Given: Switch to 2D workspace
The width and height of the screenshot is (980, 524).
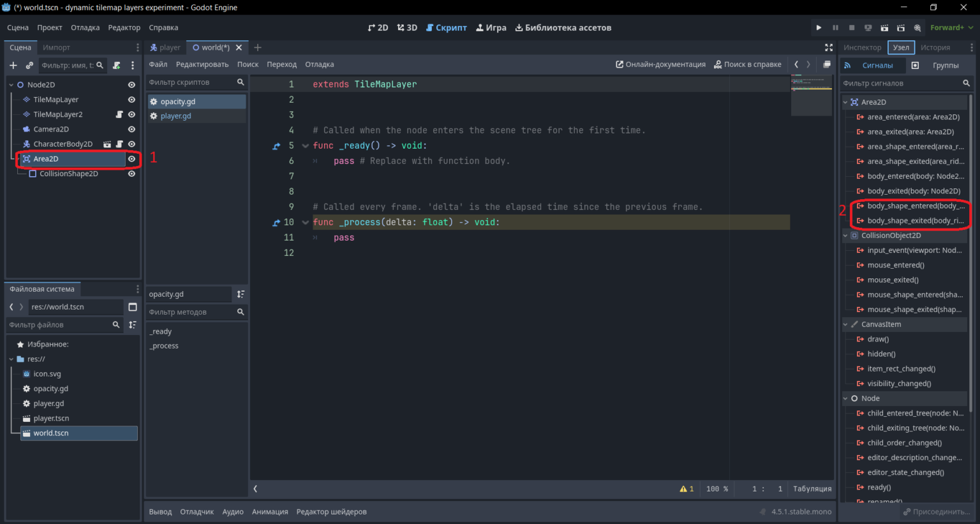Looking at the screenshot, I should [378, 27].
